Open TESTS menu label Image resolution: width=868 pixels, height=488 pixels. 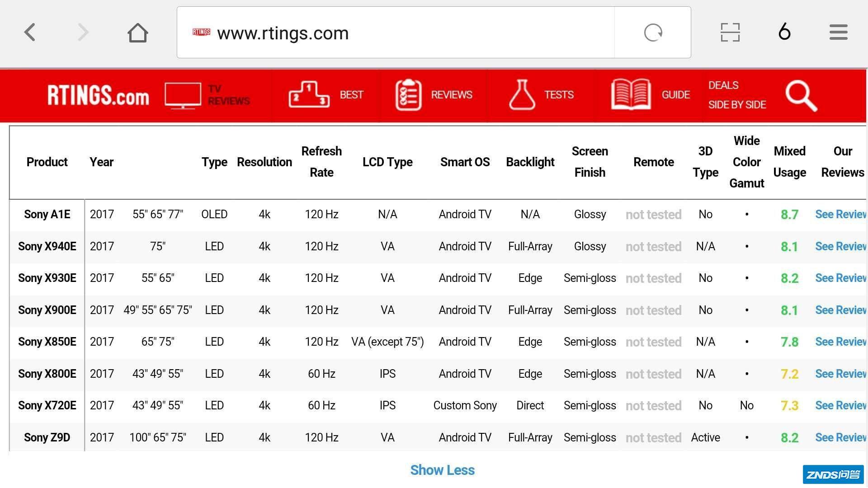[559, 95]
